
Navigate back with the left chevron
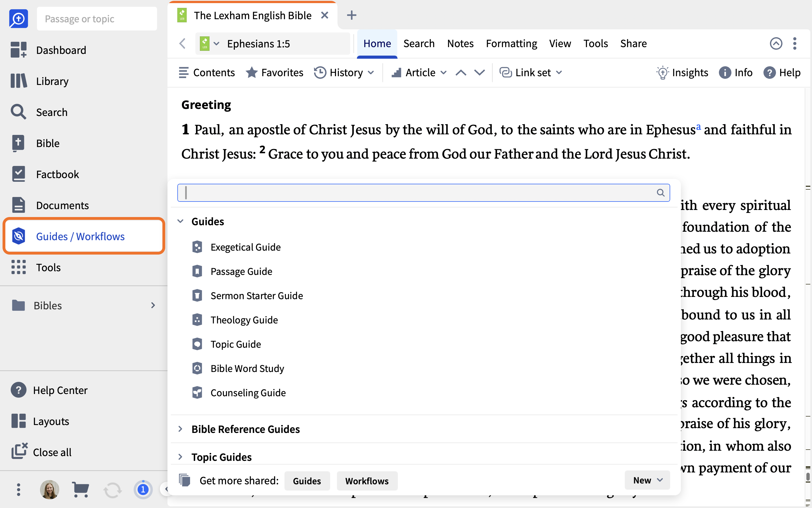(182, 43)
